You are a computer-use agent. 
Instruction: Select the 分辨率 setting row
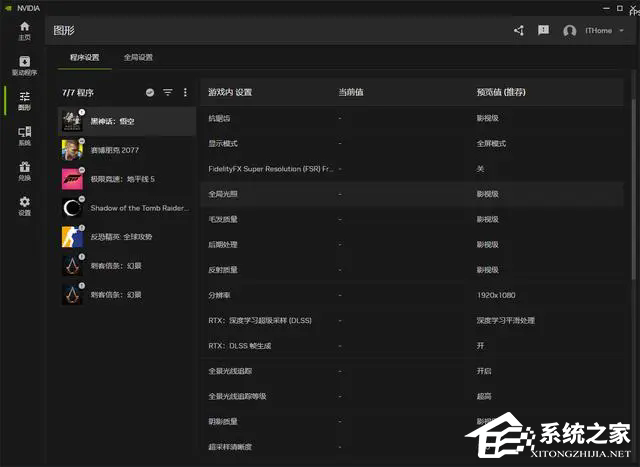412,296
